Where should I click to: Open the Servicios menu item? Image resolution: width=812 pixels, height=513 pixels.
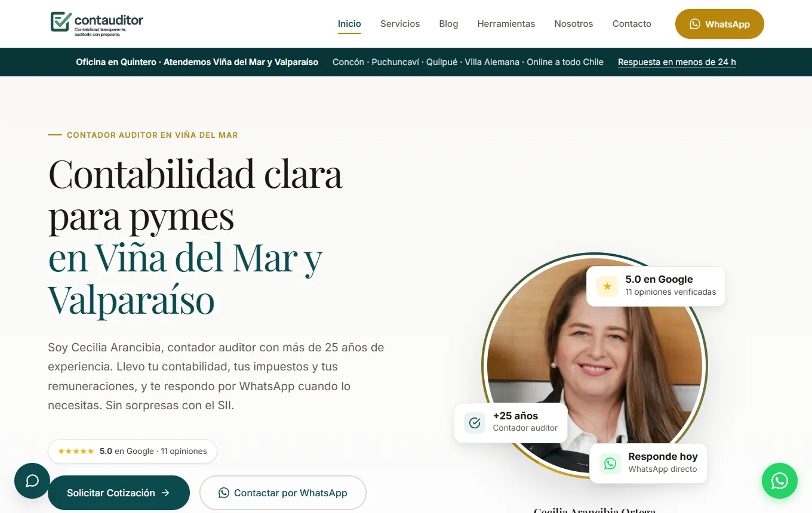click(400, 24)
